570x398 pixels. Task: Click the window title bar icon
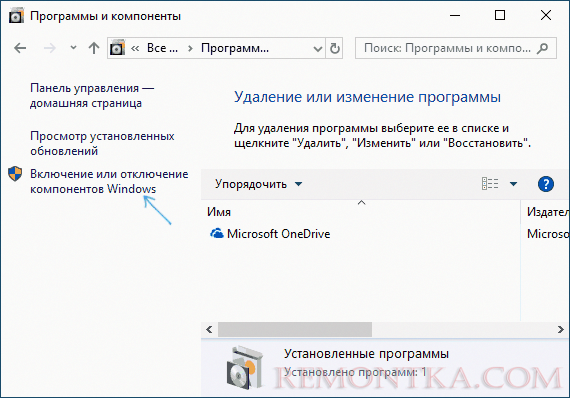16,16
